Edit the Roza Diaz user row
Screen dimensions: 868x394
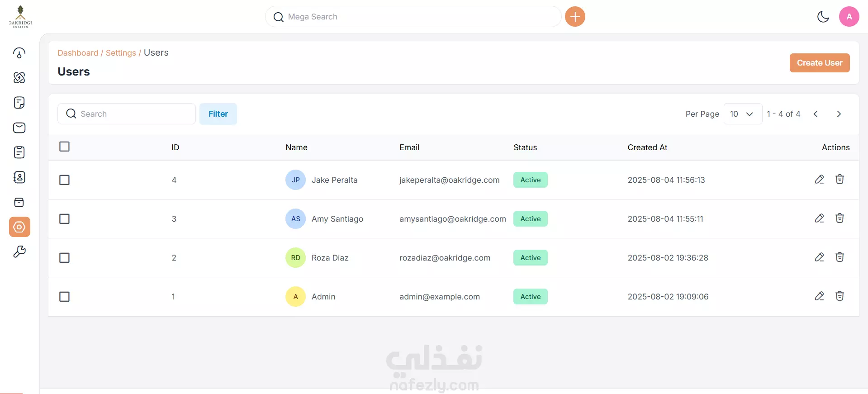click(819, 257)
